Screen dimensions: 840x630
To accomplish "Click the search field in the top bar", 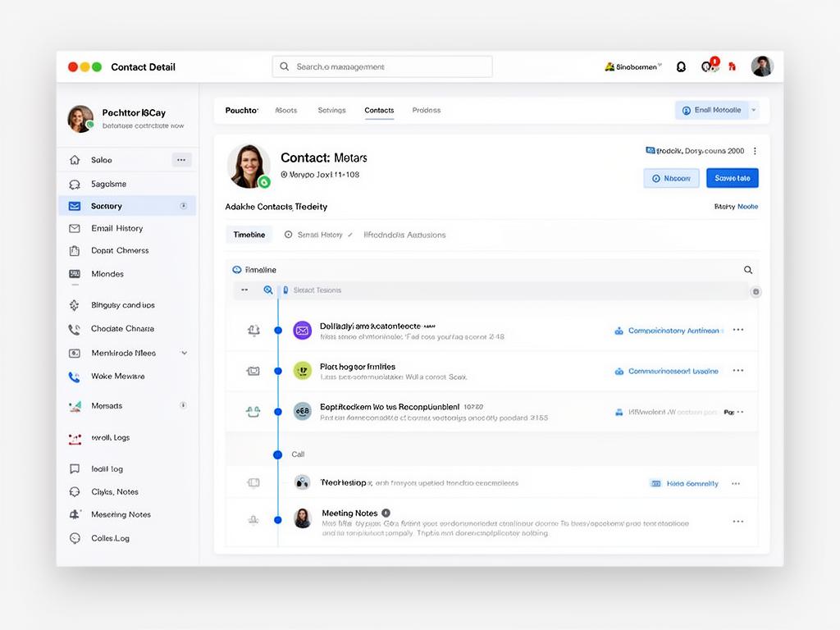I will [x=382, y=67].
